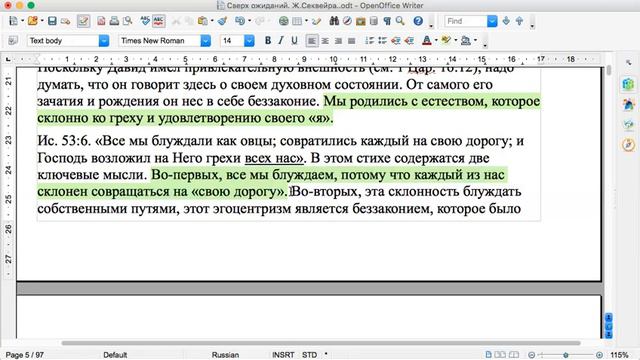Open the Styles and Formatting icon

click(x=13, y=40)
